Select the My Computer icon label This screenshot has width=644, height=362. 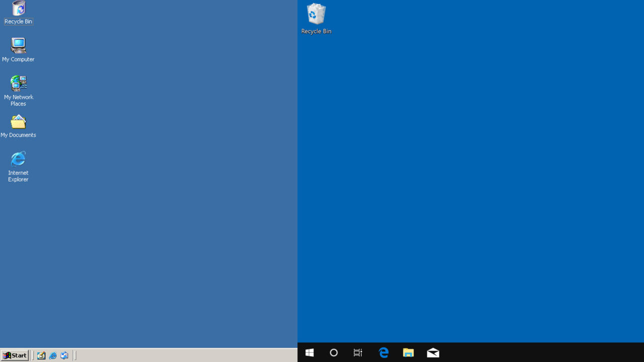(18, 59)
